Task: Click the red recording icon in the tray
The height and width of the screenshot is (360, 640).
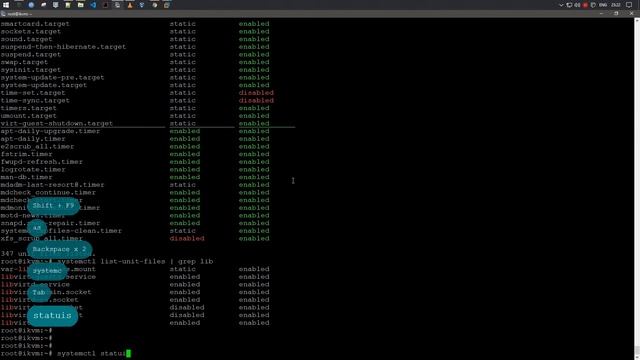Action: [x=585, y=5]
